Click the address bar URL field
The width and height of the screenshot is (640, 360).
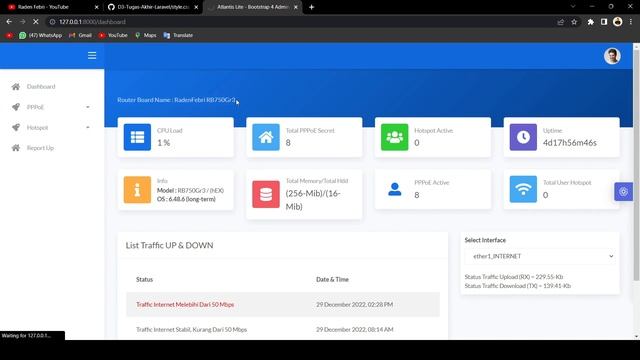tap(302, 22)
